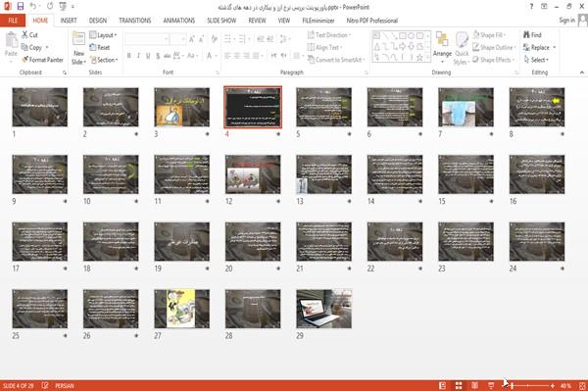This screenshot has width=588, height=391.
Task: Switch to the REVIEW tab
Action: (x=257, y=21)
